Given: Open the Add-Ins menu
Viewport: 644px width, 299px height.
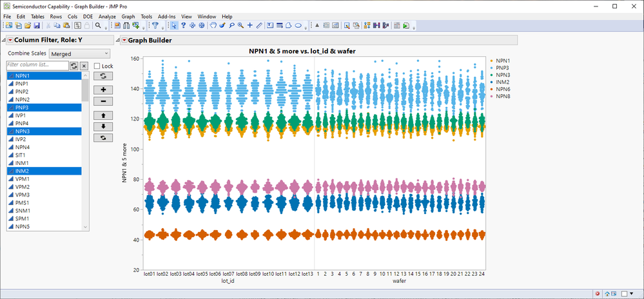Looking at the screenshot, I should tap(166, 16).
